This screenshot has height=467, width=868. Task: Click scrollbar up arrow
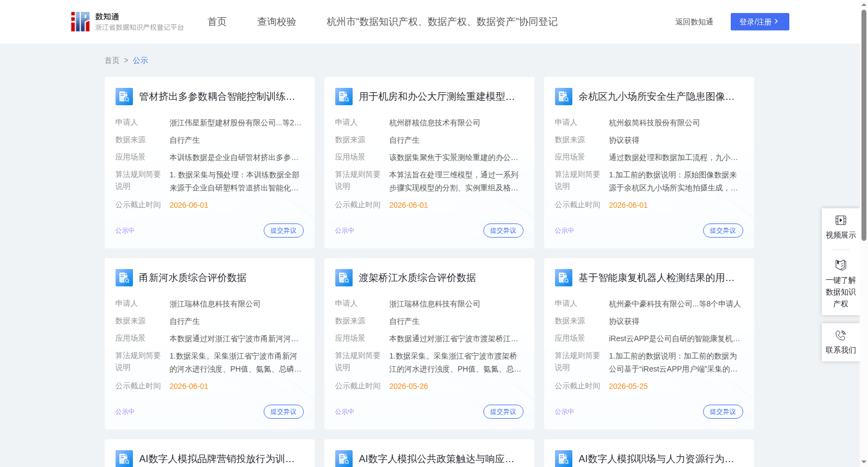(x=864, y=4)
